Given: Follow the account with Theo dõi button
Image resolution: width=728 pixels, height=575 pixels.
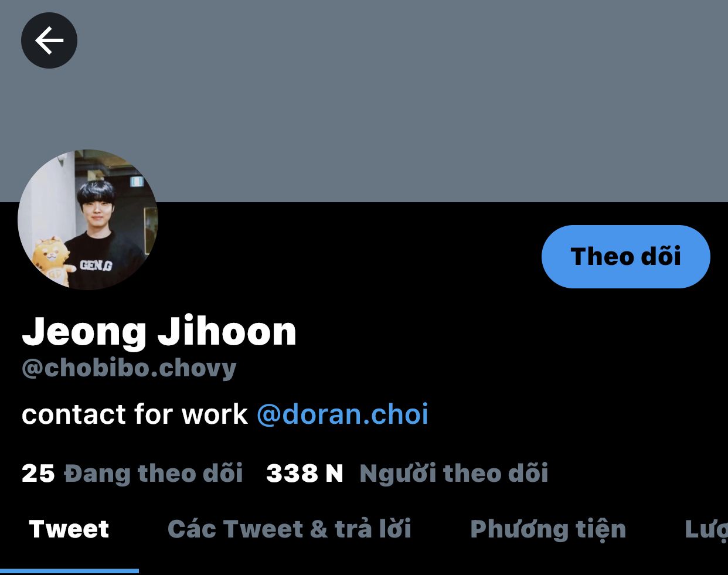Looking at the screenshot, I should [x=626, y=257].
